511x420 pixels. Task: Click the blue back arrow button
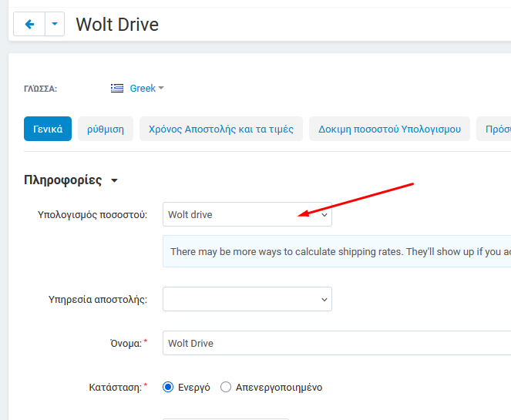(x=29, y=24)
